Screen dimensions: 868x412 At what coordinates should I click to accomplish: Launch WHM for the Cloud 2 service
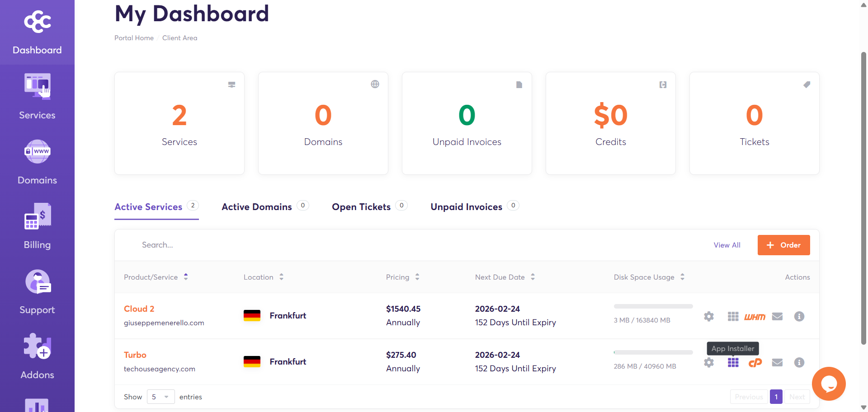755,317
